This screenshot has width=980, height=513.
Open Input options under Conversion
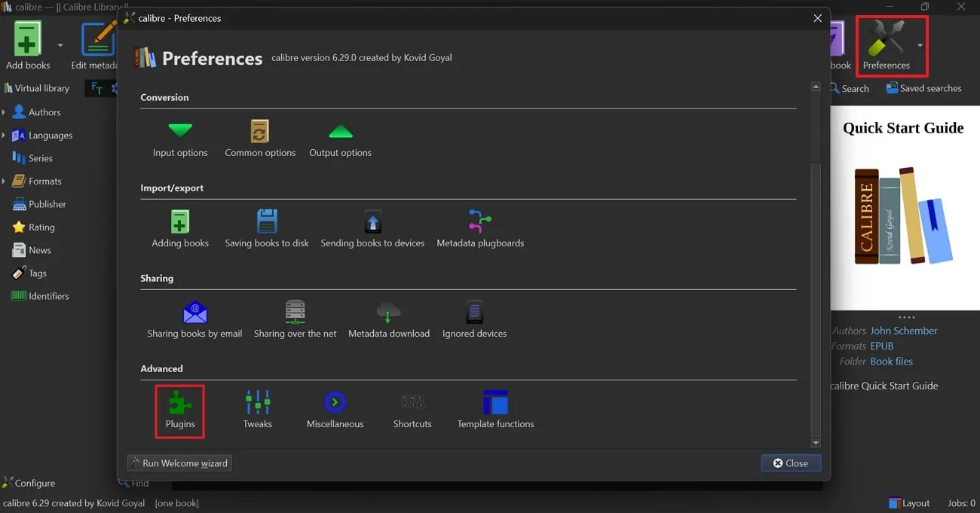pyautogui.click(x=180, y=139)
